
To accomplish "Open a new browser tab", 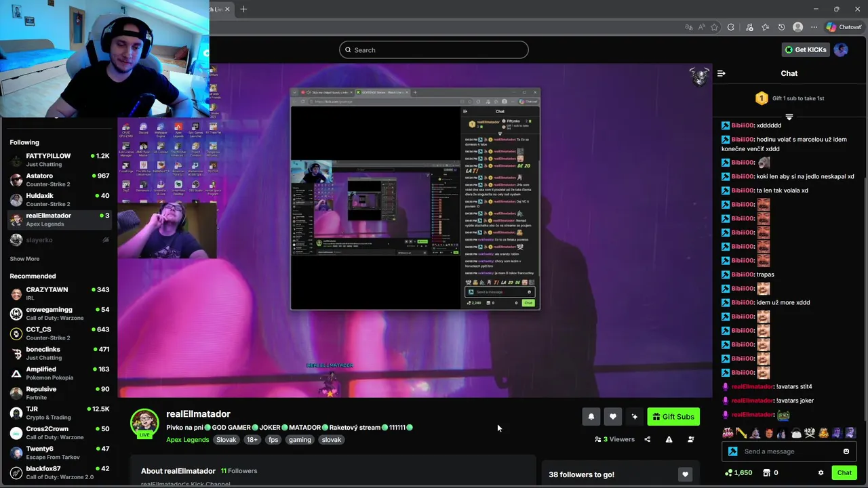I will [x=243, y=9].
